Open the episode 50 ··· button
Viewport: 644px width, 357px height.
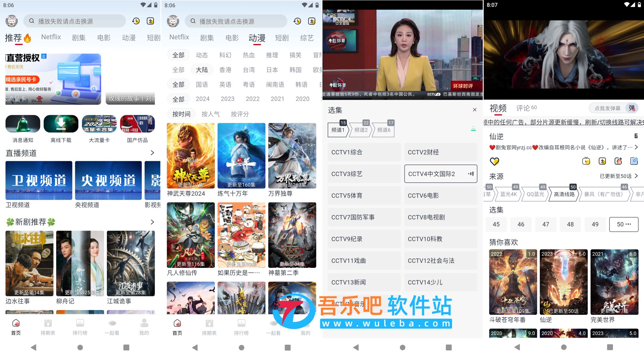click(x=624, y=224)
